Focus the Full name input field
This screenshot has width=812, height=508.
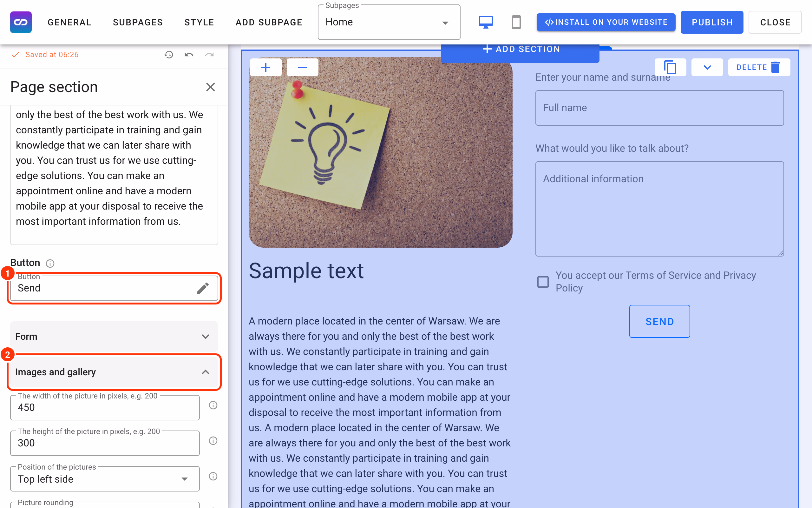(659, 108)
